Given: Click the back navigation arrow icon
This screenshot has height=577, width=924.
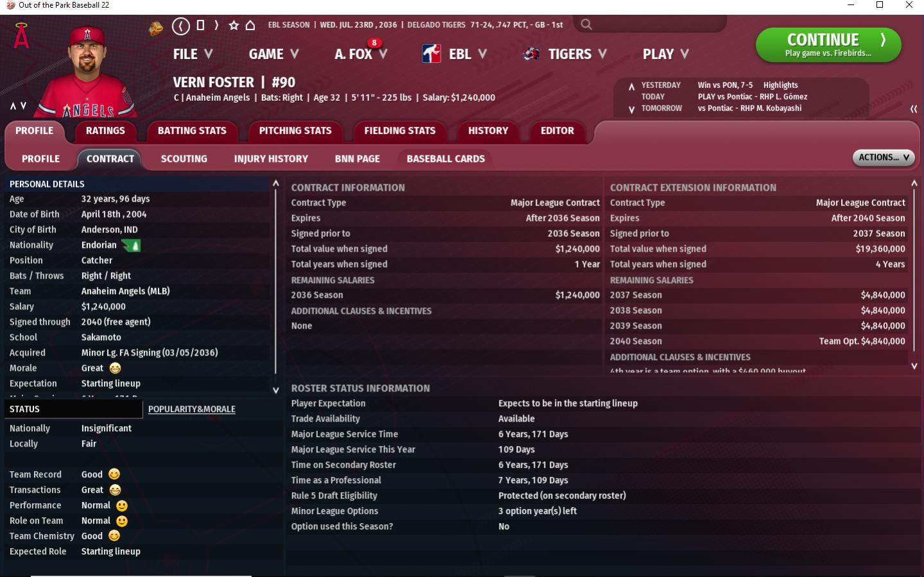Looking at the screenshot, I should coord(181,26).
